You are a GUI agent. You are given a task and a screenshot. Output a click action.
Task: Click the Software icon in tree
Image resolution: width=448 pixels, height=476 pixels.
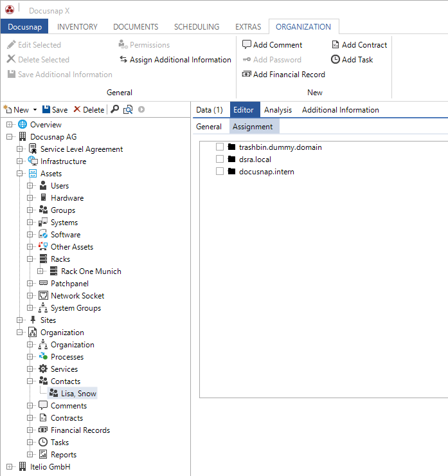pyautogui.click(x=43, y=234)
